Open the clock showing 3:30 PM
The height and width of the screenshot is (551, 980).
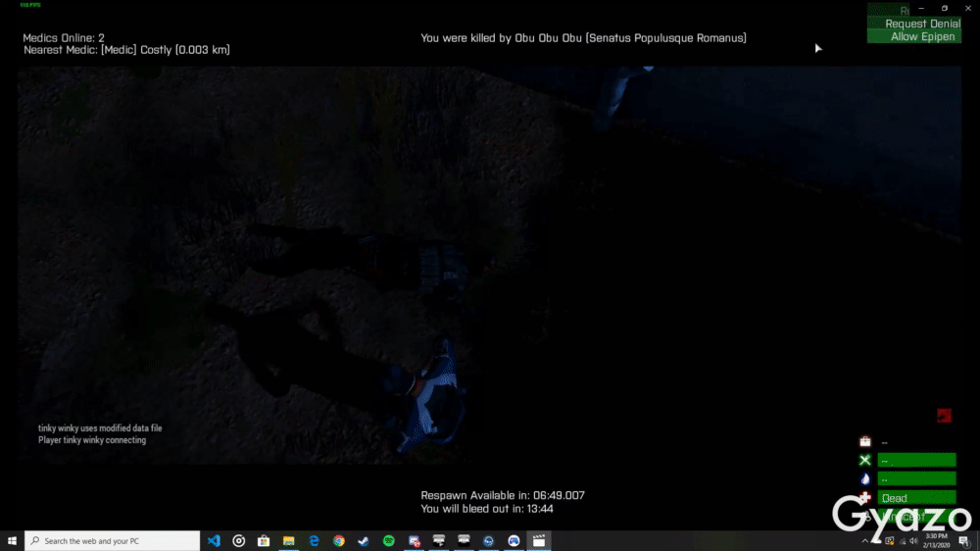pos(937,541)
